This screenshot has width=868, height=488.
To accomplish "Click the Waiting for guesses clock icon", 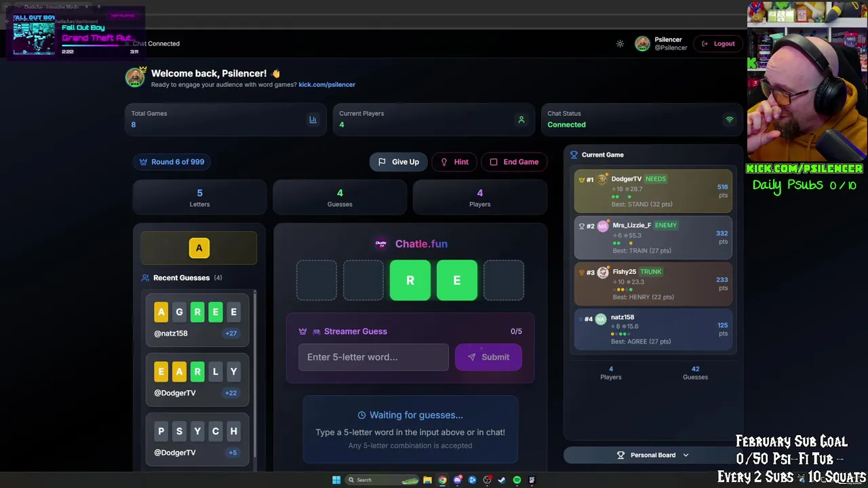I will 361,415.
